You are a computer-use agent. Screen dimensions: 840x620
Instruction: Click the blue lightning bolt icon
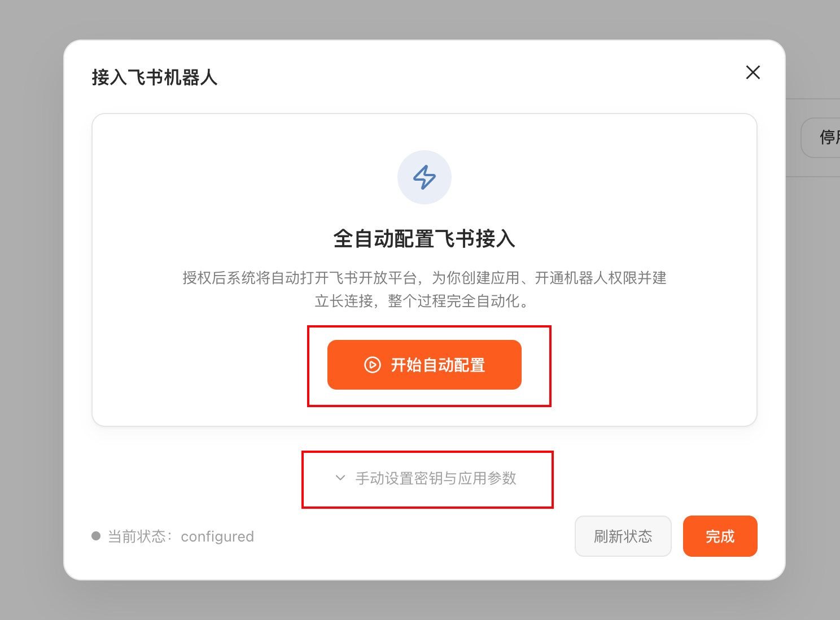coord(425,177)
